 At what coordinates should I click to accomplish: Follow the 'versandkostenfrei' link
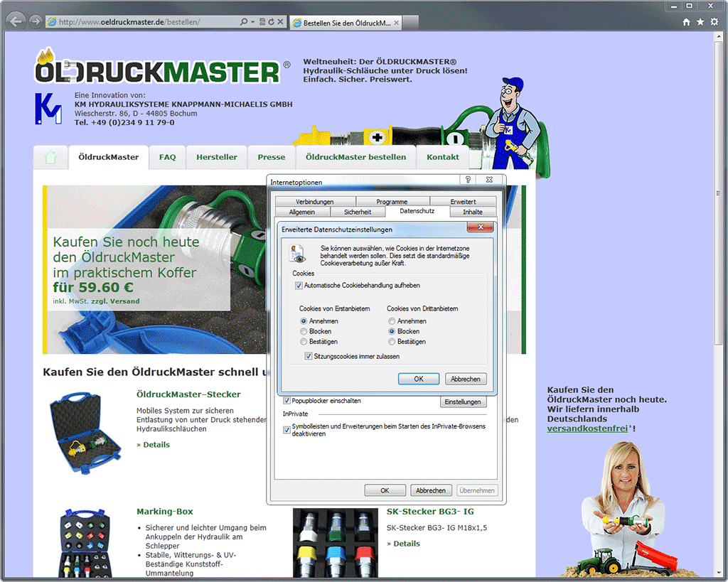[x=587, y=429]
